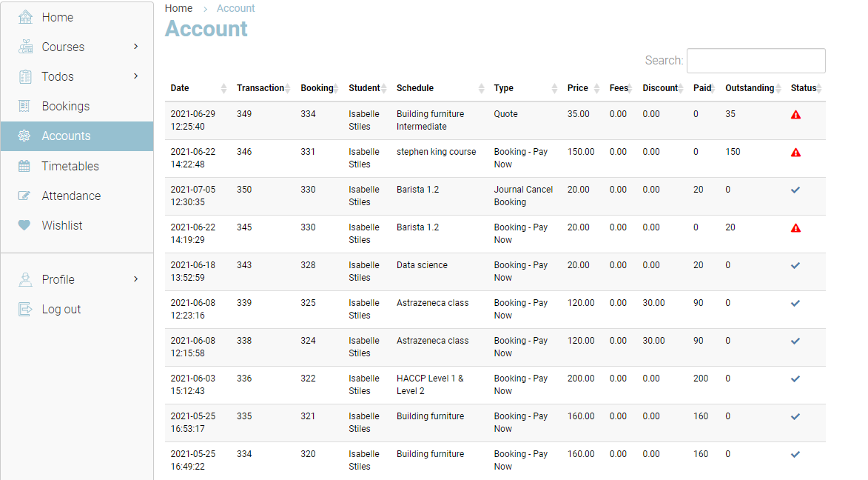Click the Attendance pencil icon
The height and width of the screenshot is (480, 868).
[25, 196]
